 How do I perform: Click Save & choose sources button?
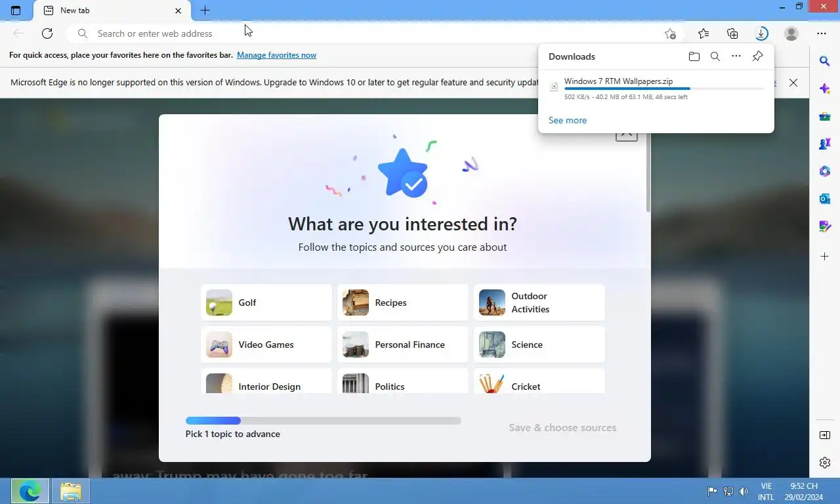tap(562, 427)
